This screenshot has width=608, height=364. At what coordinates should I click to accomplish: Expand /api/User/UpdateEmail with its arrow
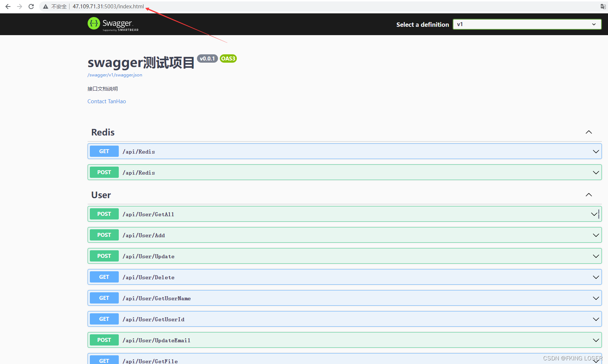(x=596, y=340)
